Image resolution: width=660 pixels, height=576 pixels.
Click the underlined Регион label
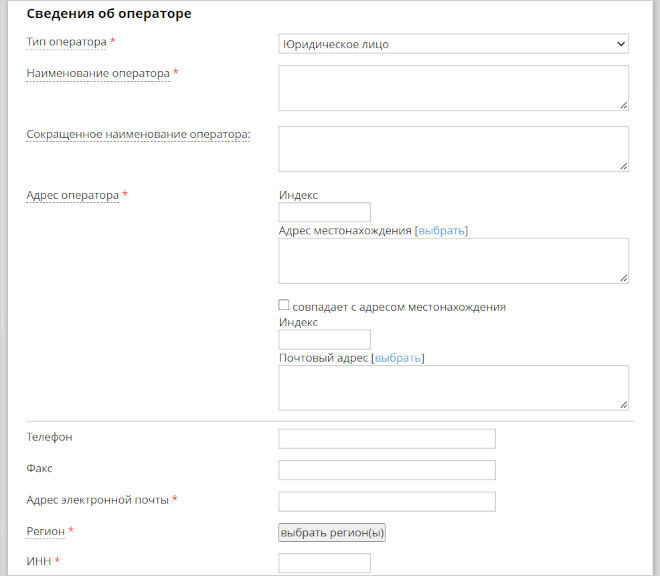[45, 531]
